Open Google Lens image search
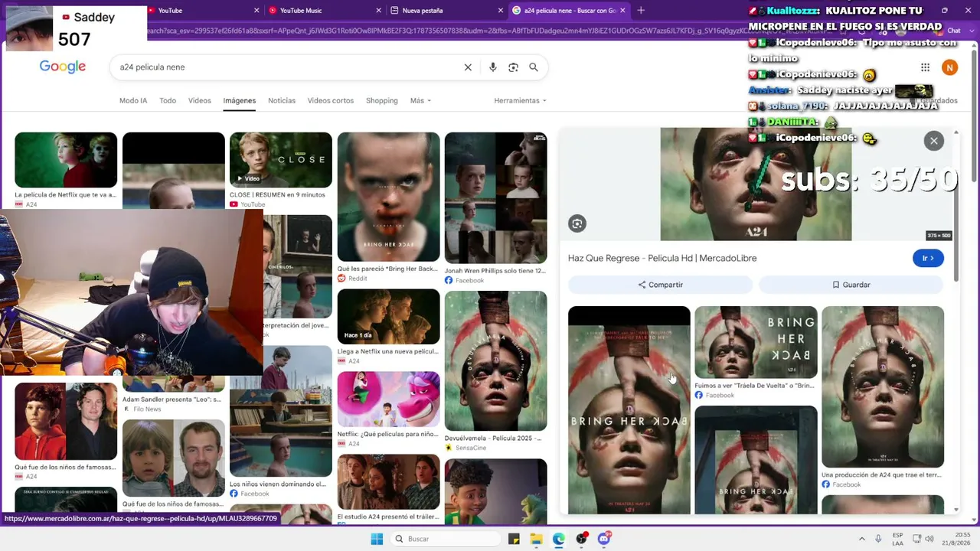 (513, 67)
